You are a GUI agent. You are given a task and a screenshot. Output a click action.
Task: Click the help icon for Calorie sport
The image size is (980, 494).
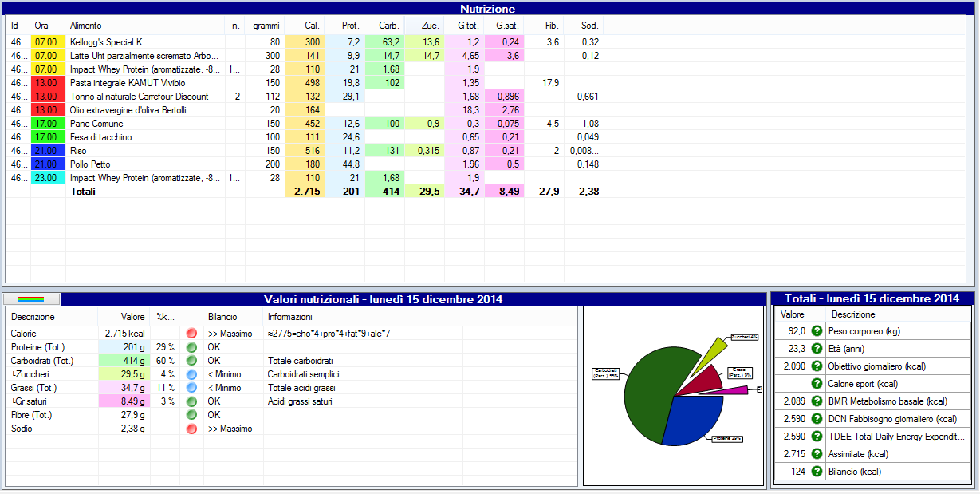coord(816,384)
